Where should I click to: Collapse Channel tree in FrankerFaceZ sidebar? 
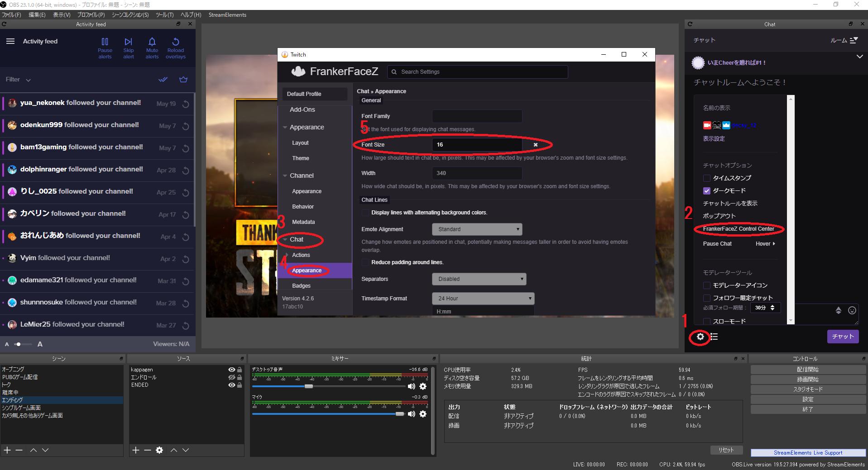click(x=285, y=176)
